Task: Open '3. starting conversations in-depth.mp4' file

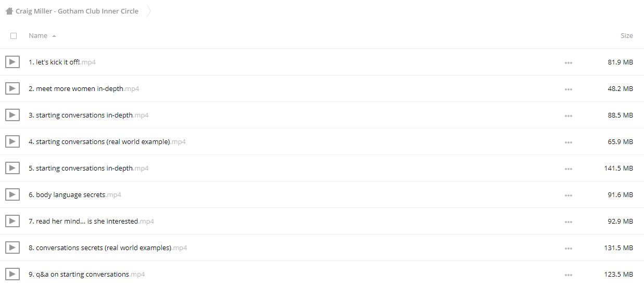Action: point(89,115)
